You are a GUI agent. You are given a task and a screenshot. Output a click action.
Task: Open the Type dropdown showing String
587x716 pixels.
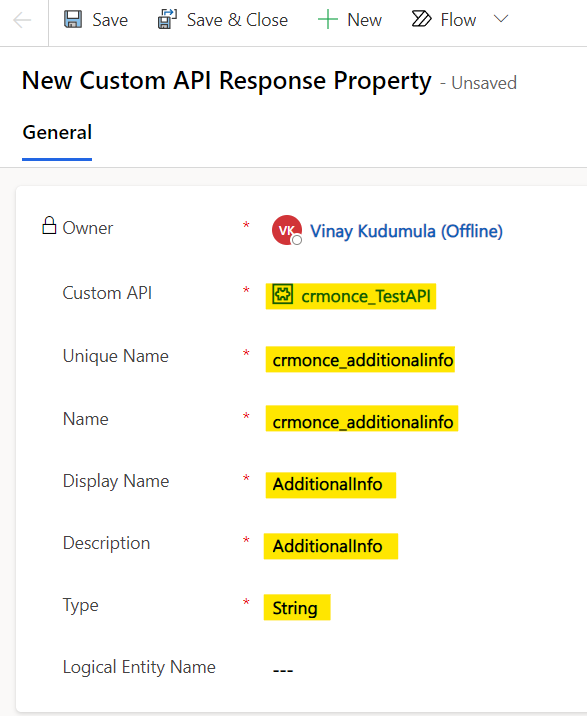tap(297, 607)
